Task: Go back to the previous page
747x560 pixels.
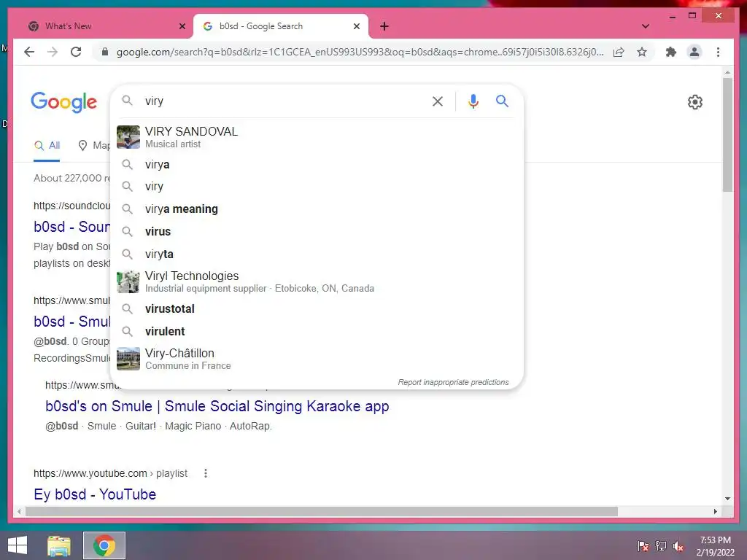Action: (x=29, y=52)
